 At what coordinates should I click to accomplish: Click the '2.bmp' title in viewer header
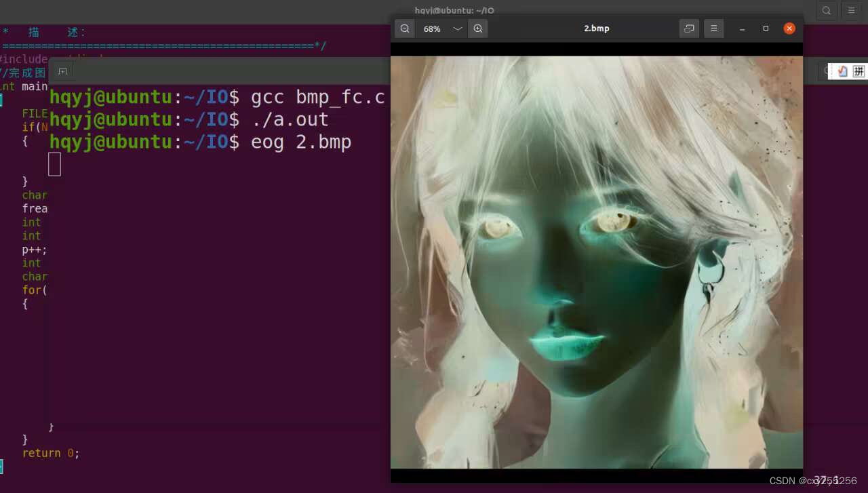point(597,28)
